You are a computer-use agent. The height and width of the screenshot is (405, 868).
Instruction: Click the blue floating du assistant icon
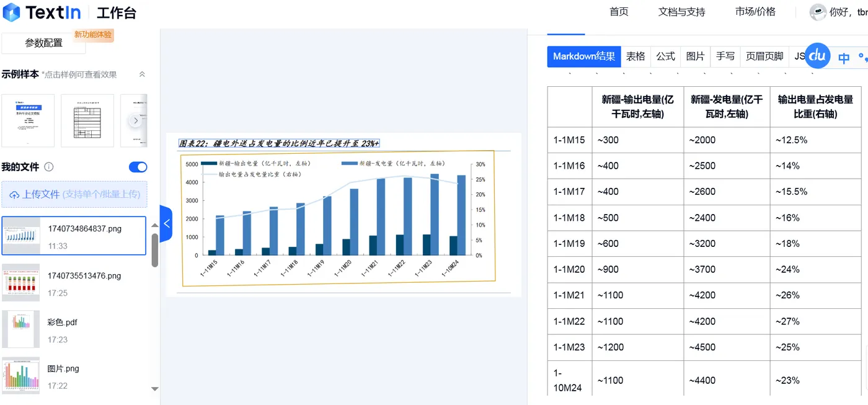pyautogui.click(x=817, y=56)
